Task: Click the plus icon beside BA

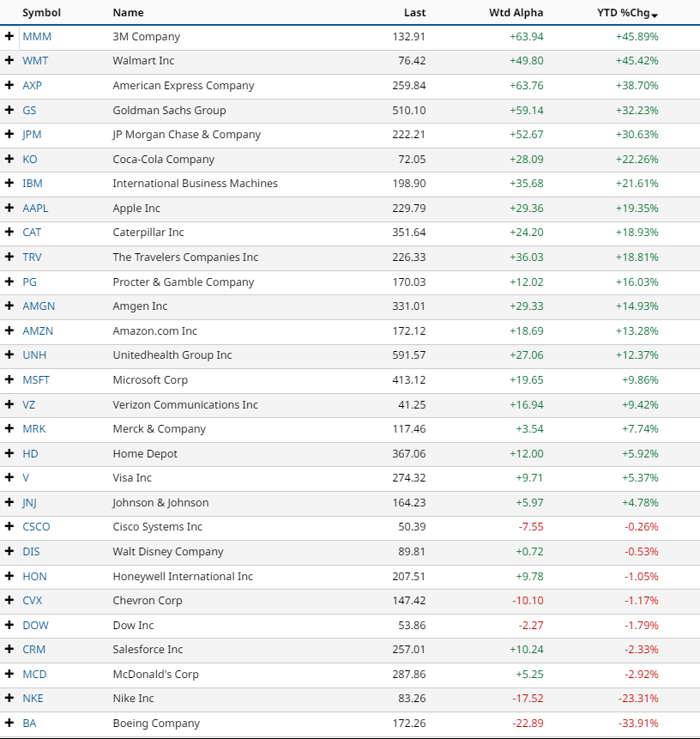Action: coord(9,723)
